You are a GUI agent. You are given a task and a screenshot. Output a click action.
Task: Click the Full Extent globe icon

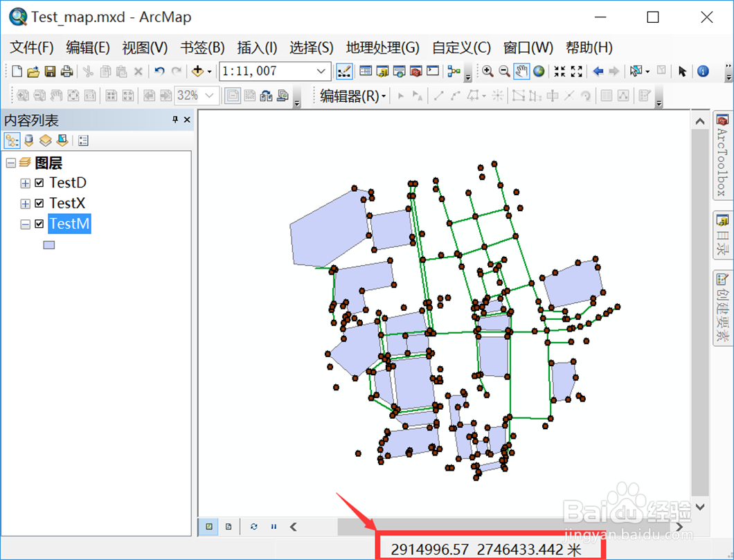(538, 71)
